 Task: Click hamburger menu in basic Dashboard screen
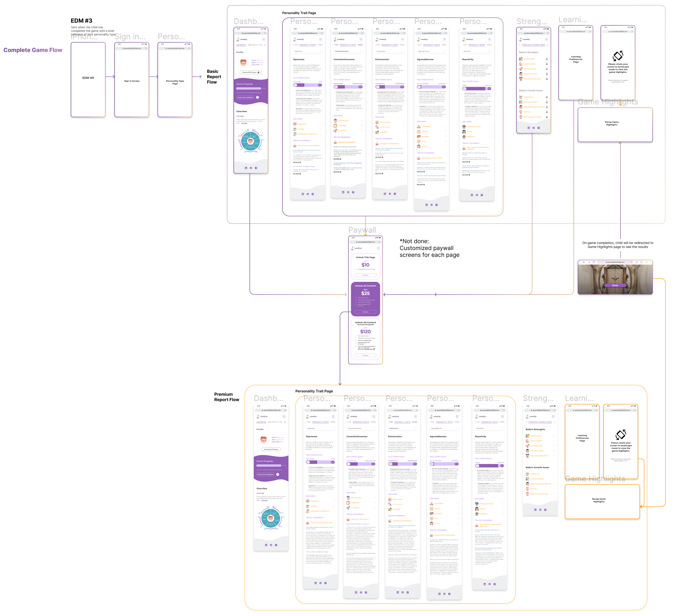pyautogui.click(x=264, y=39)
